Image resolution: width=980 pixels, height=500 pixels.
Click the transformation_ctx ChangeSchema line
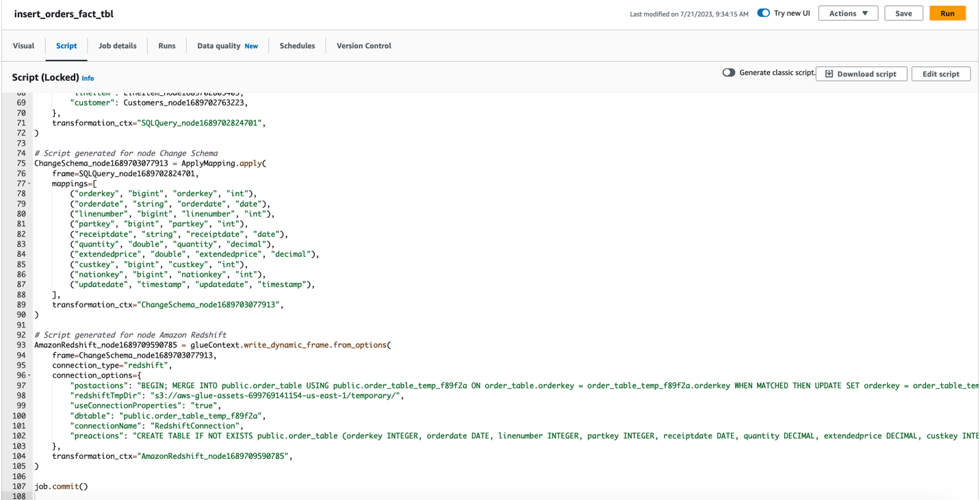(168, 305)
